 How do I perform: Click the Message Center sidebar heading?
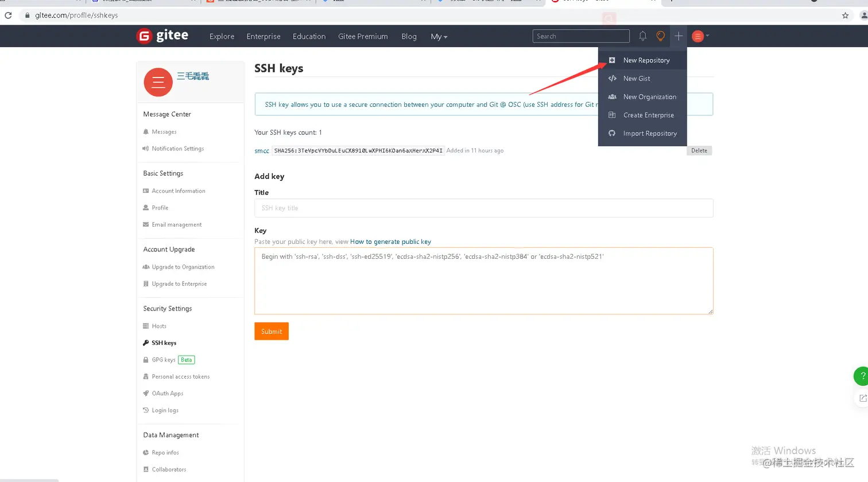pyautogui.click(x=167, y=114)
